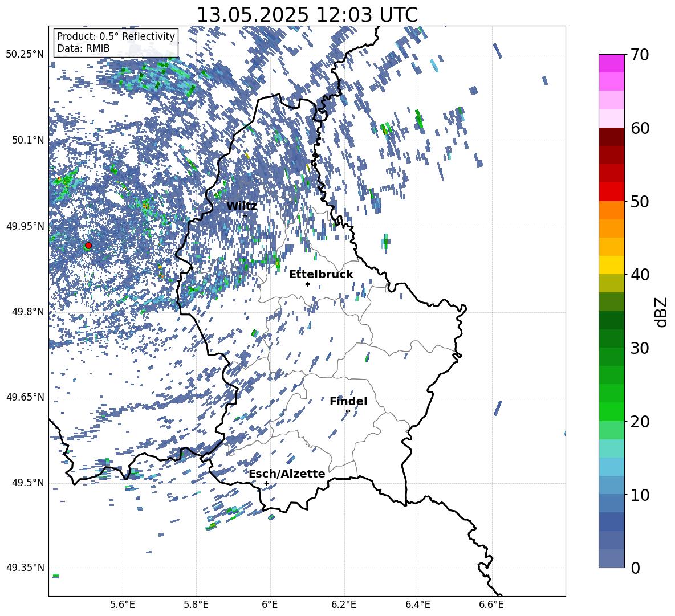
Task: Click the magenta top colorbar swatch
Action: click(x=612, y=63)
